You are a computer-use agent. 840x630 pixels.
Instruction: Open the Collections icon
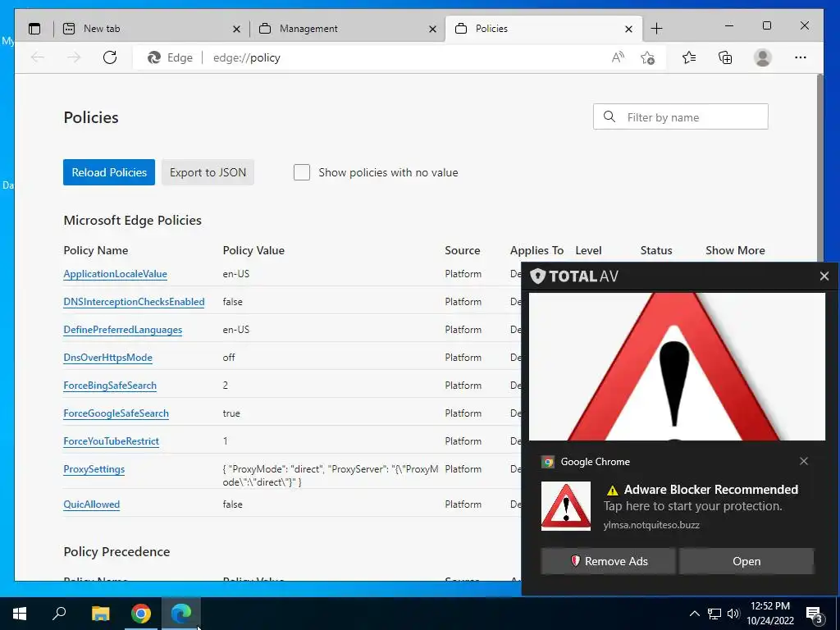(x=725, y=57)
